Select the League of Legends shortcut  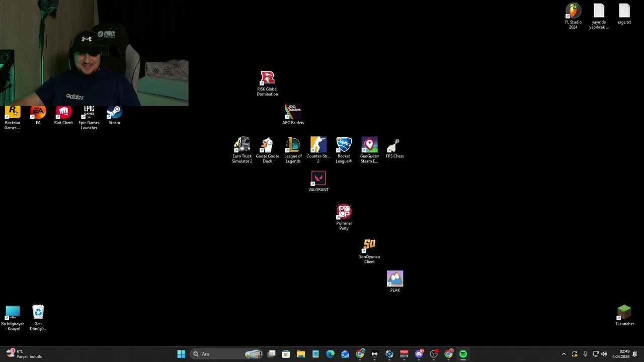pos(293,150)
